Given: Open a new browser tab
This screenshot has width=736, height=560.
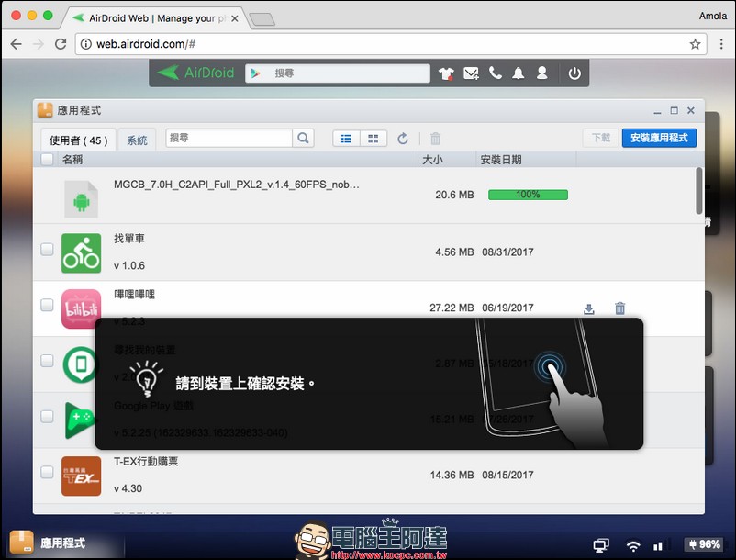Looking at the screenshot, I should [x=262, y=19].
